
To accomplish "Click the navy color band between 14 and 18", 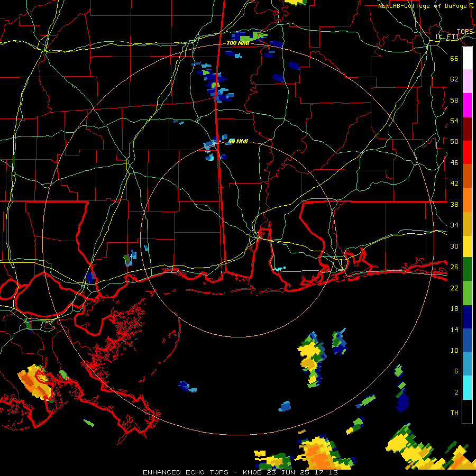I will coord(467,317).
